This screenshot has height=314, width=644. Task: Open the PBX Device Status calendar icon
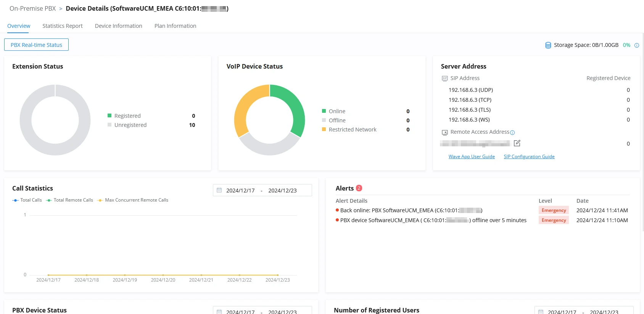[219, 312]
